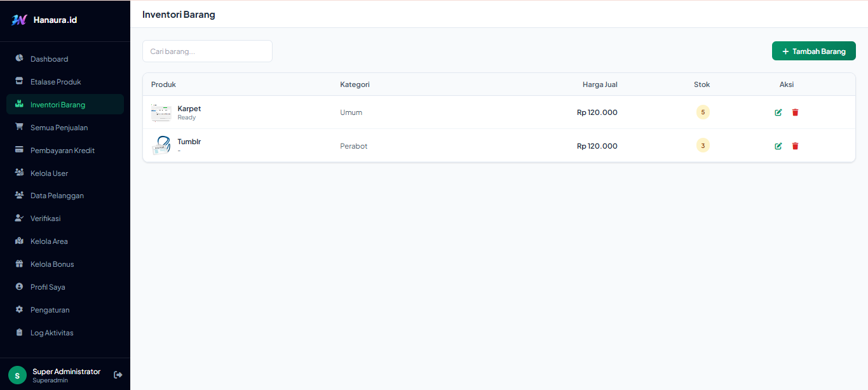The height and width of the screenshot is (390, 868).
Task: Click the Hanaura.id brand name
Action: 55,20
